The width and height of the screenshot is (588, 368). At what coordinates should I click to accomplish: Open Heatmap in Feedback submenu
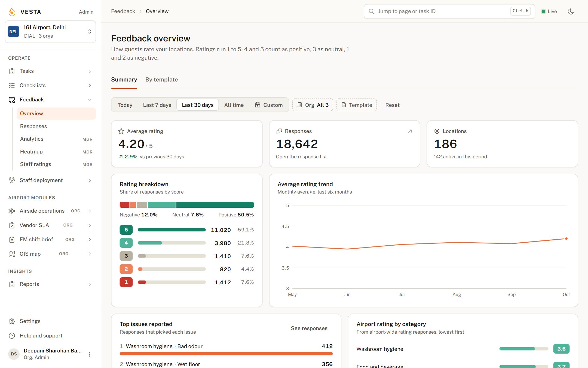click(56, 152)
